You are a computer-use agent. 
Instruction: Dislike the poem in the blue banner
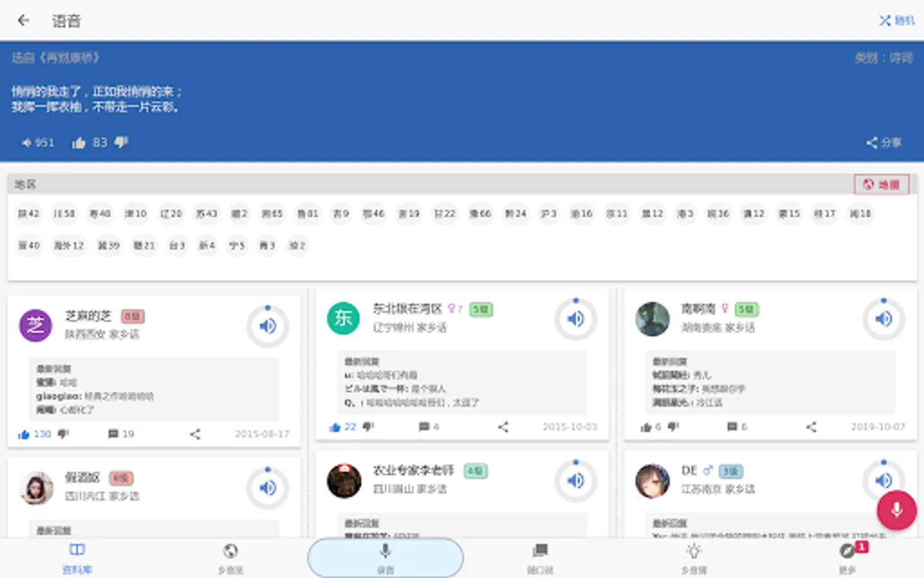click(121, 142)
